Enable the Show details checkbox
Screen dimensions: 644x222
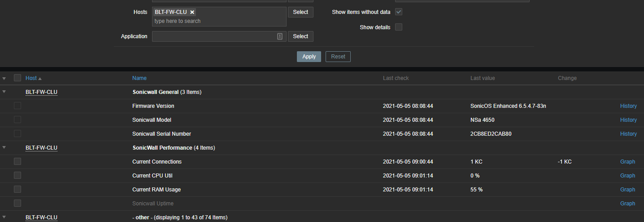[x=399, y=27]
